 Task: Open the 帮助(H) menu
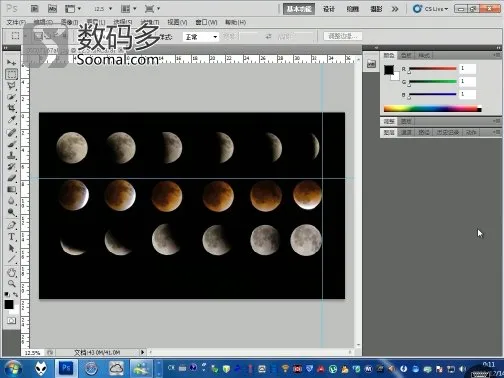(x=235, y=22)
